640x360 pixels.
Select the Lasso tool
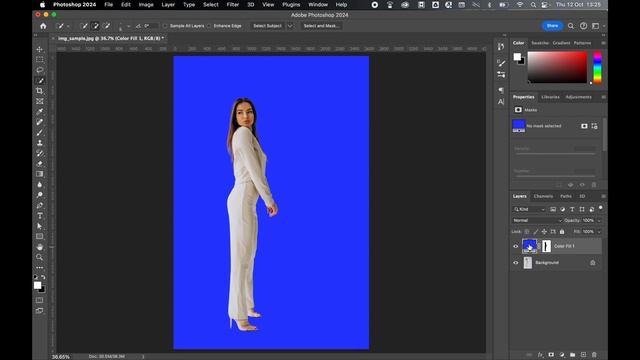(x=40, y=70)
